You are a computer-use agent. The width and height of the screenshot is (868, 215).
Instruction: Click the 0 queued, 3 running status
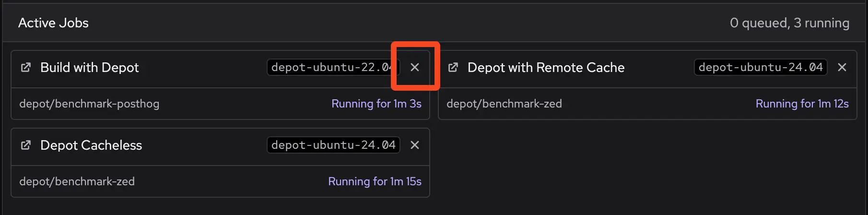coord(789,23)
